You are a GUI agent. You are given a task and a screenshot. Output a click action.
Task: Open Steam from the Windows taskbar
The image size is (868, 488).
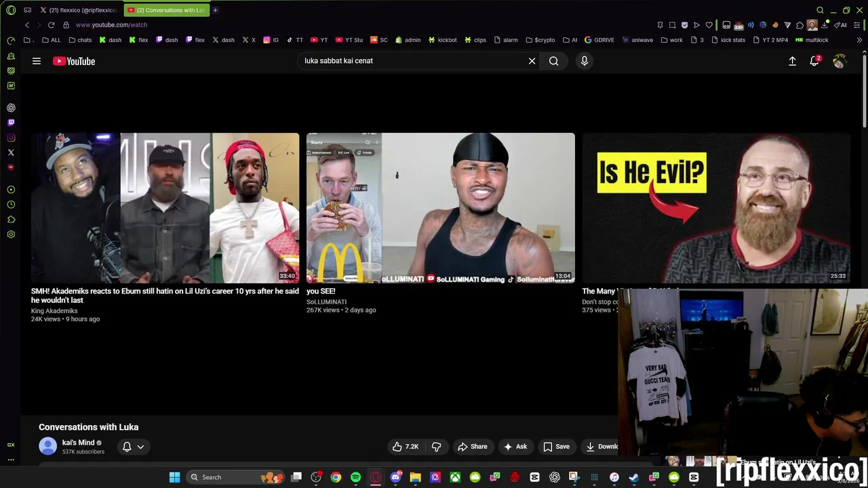tap(634, 477)
